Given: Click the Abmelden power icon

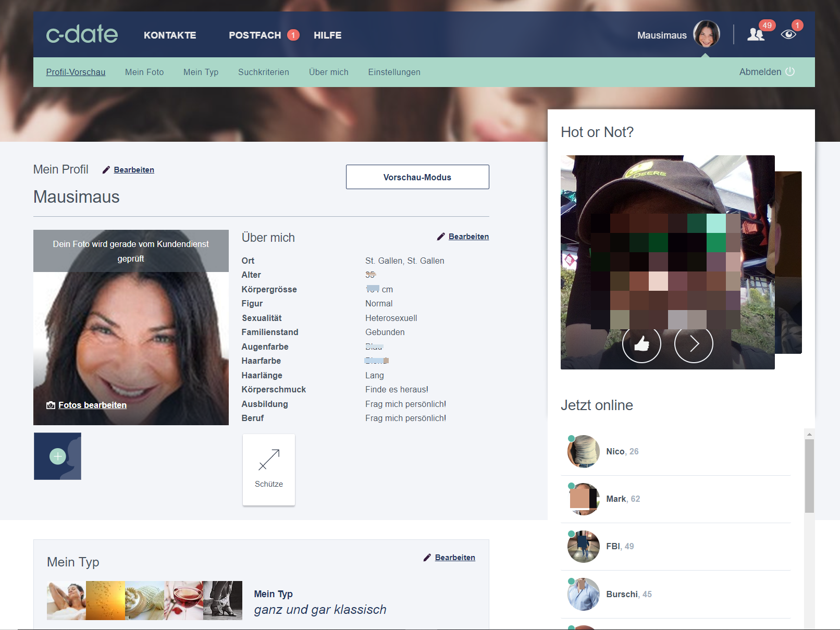Looking at the screenshot, I should (790, 72).
